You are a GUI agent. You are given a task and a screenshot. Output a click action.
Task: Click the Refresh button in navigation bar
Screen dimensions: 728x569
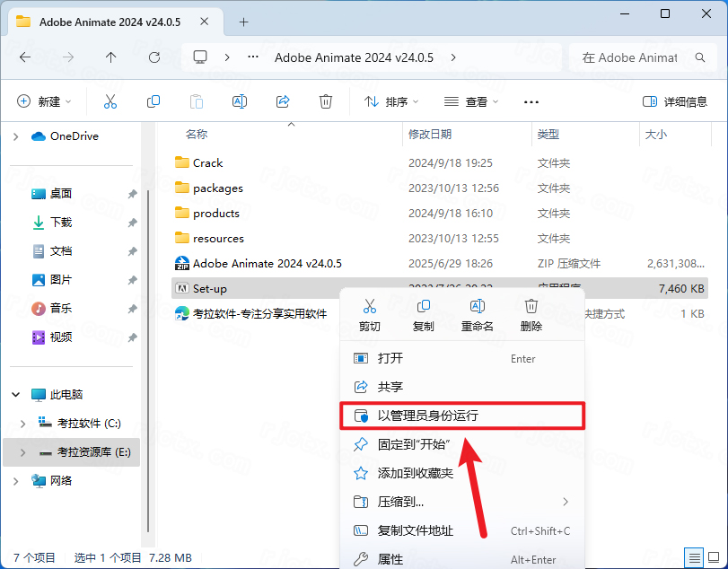(x=154, y=57)
